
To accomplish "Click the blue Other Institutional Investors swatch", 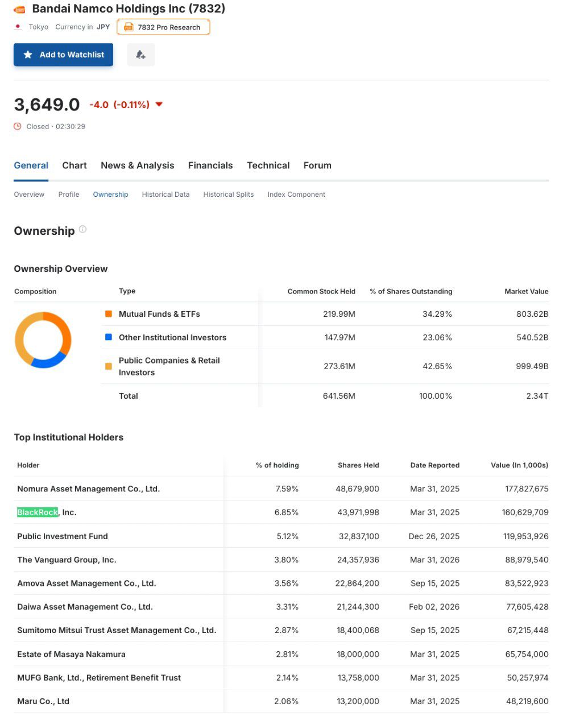I will pos(109,337).
